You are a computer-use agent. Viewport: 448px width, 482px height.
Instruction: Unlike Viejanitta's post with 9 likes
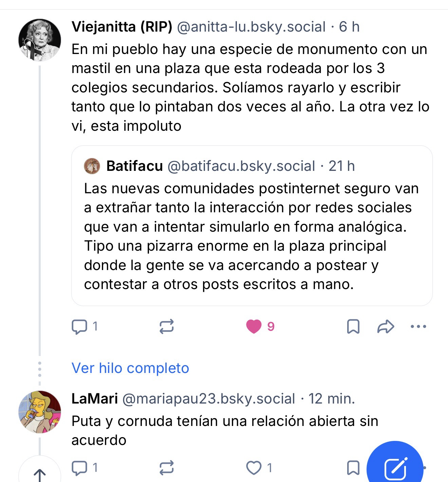click(254, 327)
